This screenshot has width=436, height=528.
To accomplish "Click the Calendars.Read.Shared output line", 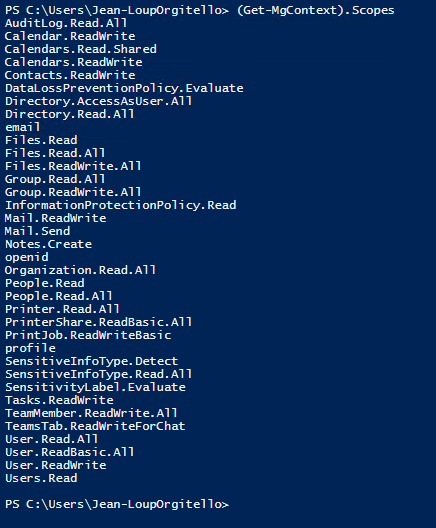I will click(x=80, y=49).
